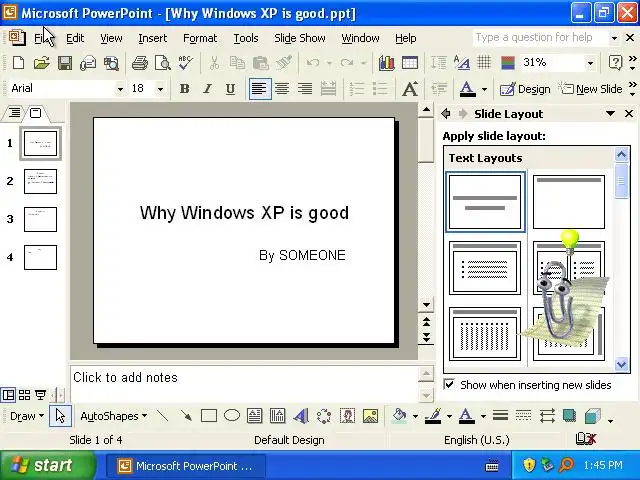Open the Format menu
Image resolution: width=640 pixels, height=480 pixels.
point(200,38)
